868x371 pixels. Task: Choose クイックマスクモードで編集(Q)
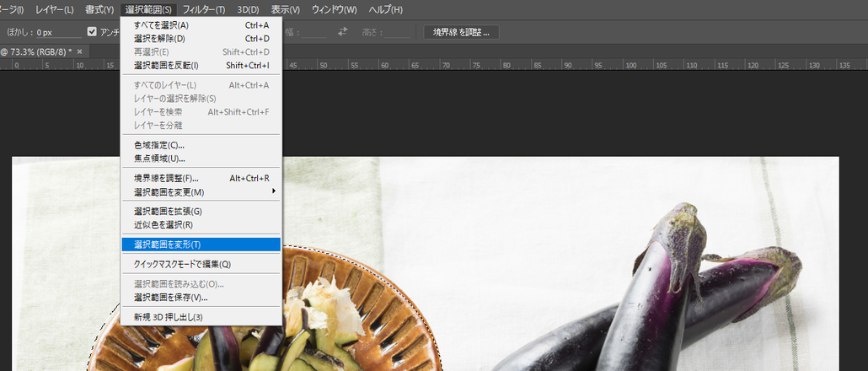[201, 265]
